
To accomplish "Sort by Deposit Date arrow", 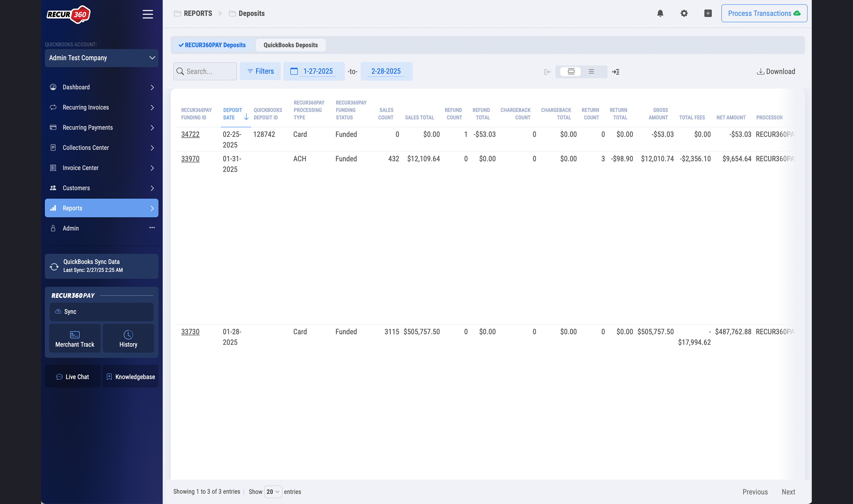I will coord(246,117).
